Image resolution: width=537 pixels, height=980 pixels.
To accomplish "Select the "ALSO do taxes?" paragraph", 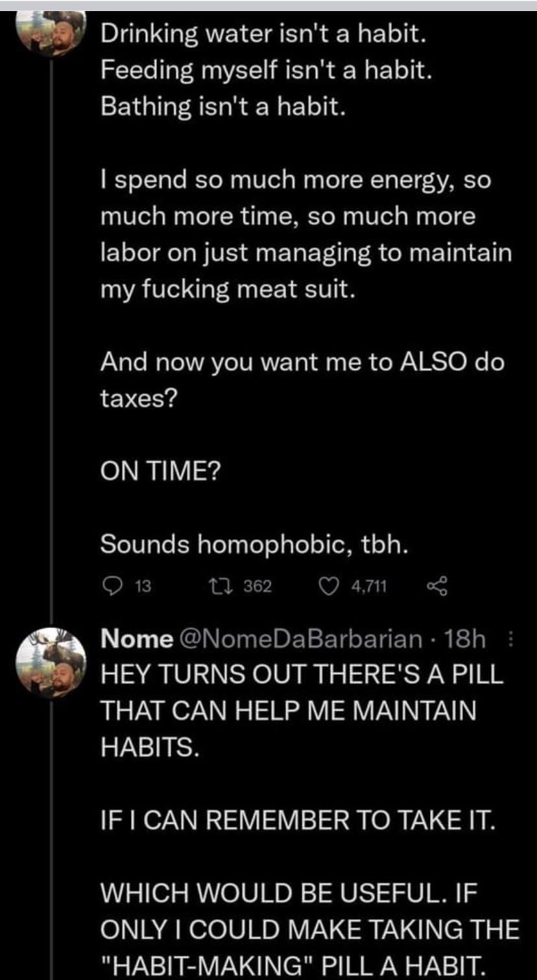I will [302, 379].
